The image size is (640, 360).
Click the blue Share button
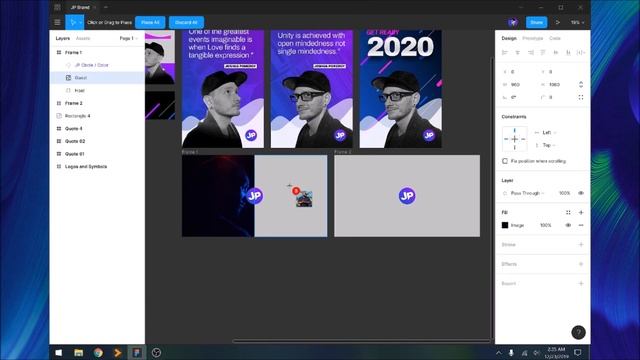pyautogui.click(x=536, y=22)
